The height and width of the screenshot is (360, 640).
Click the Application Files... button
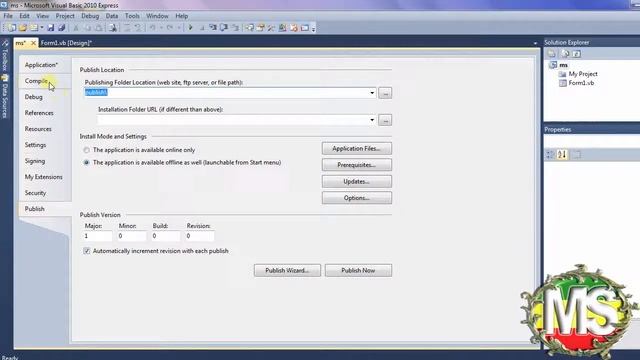click(x=357, y=149)
